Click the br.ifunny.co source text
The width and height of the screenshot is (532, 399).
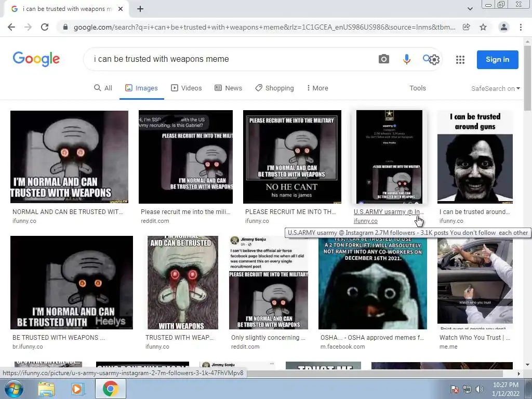pyautogui.click(x=28, y=347)
